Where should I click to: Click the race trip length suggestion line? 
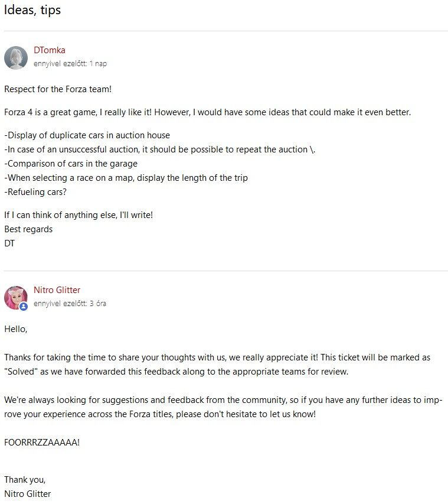click(126, 178)
